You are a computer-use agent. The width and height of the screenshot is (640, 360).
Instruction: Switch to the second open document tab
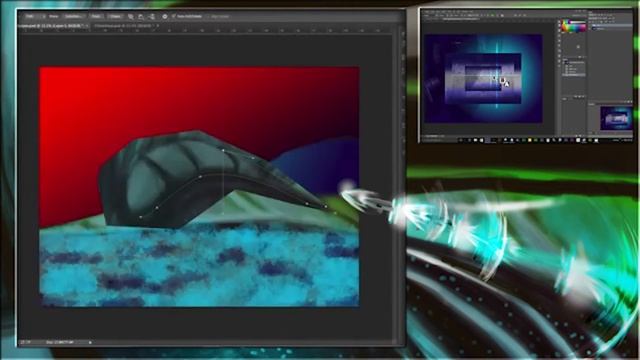[125, 26]
